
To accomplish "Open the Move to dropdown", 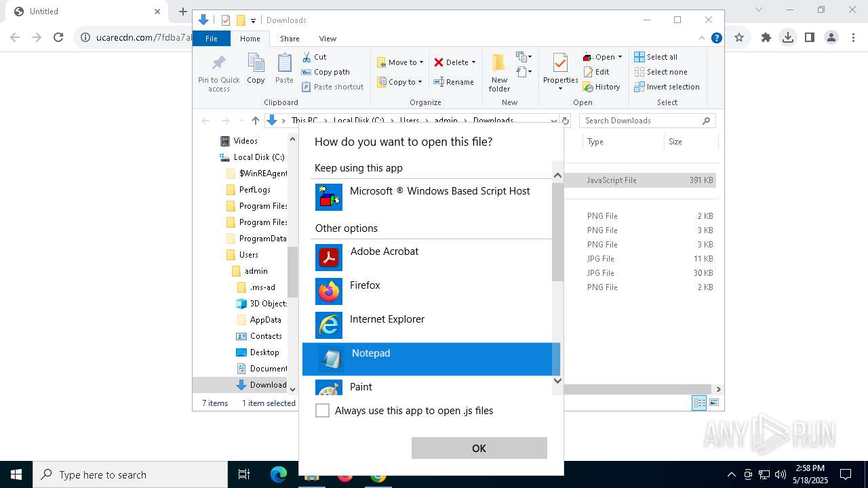I will (400, 62).
